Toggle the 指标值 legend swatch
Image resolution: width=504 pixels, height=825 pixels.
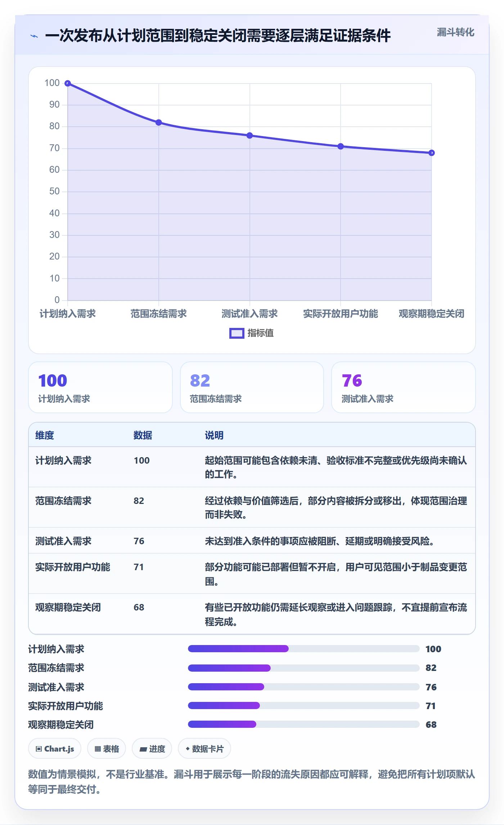(x=237, y=333)
